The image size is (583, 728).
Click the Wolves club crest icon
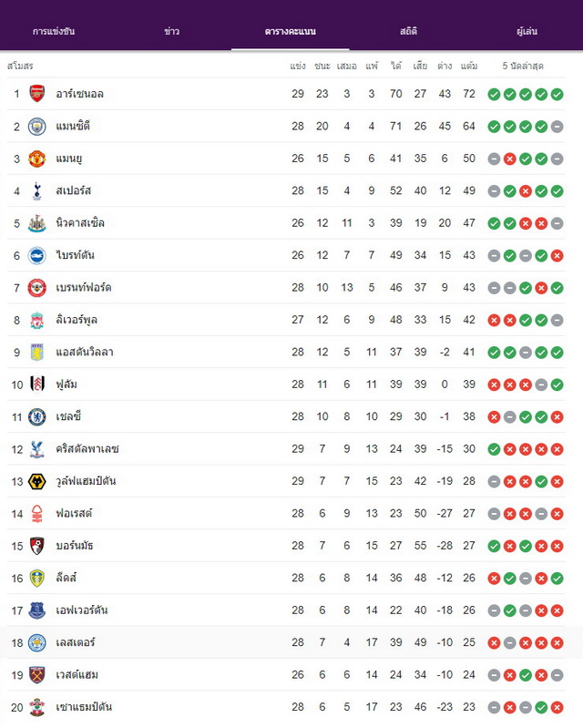click(37, 481)
